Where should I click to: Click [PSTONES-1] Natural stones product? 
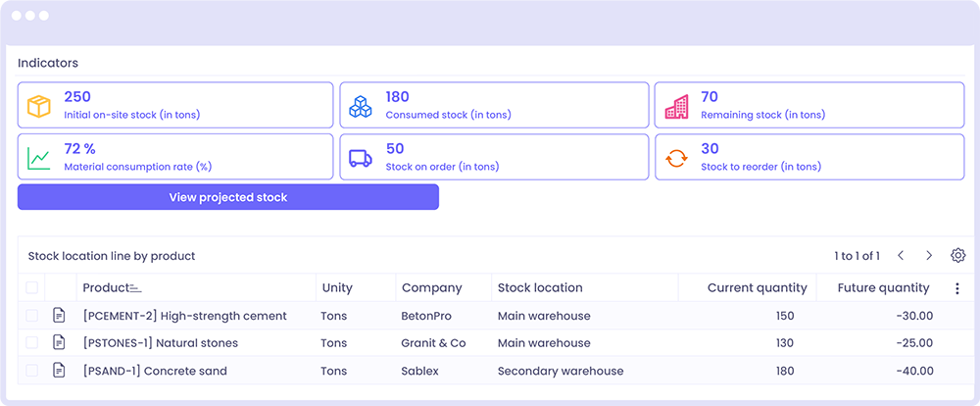pos(161,343)
